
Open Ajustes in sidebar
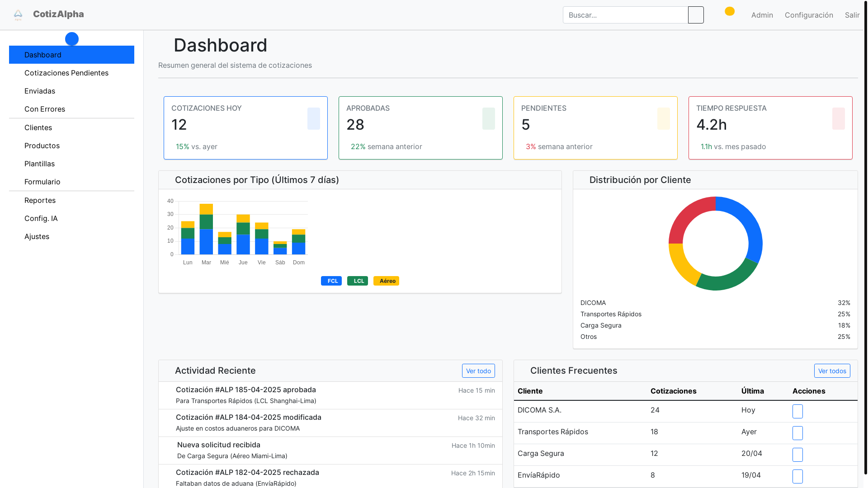pos(71,236)
